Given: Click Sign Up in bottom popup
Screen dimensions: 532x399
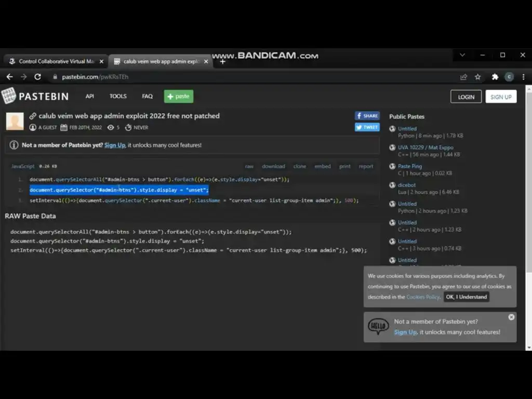Looking at the screenshot, I should (405, 332).
